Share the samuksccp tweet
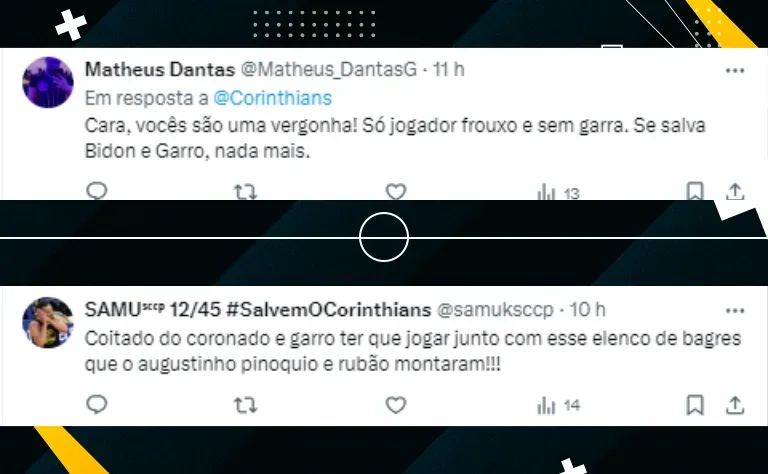Screen dimensions: 768x474 735,405
